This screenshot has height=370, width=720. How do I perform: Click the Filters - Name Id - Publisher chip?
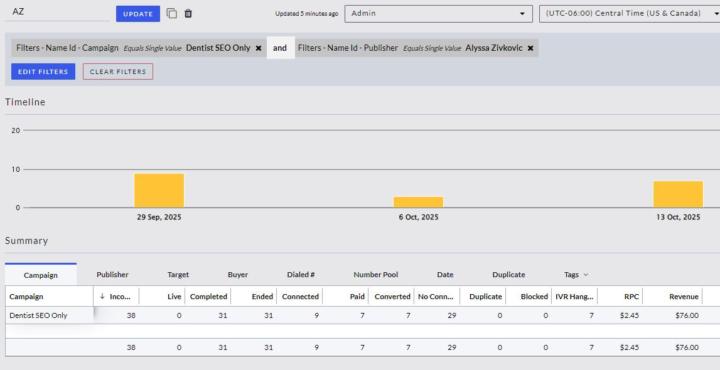point(416,48)
